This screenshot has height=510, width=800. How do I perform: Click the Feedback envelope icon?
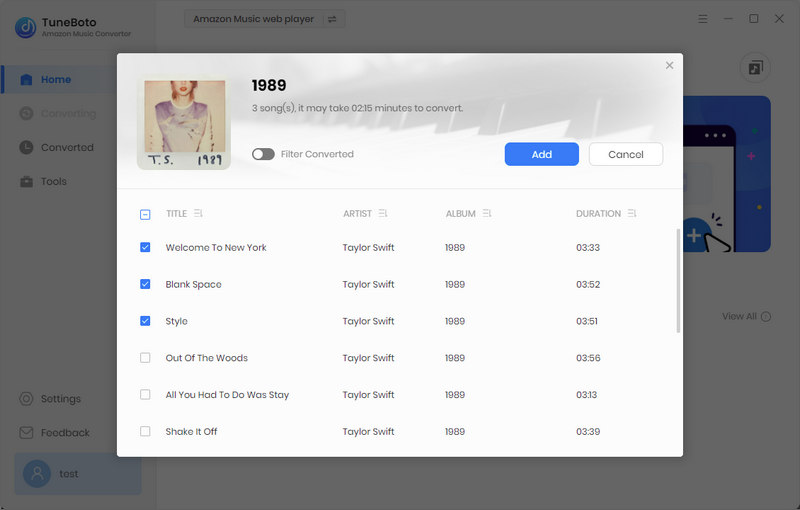tap(26, 432)
